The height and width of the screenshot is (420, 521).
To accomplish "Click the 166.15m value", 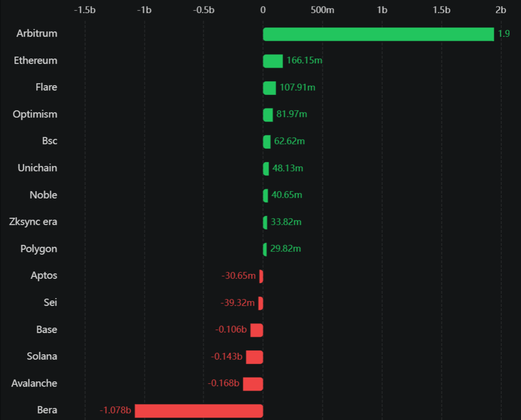I will click(304, 61).
